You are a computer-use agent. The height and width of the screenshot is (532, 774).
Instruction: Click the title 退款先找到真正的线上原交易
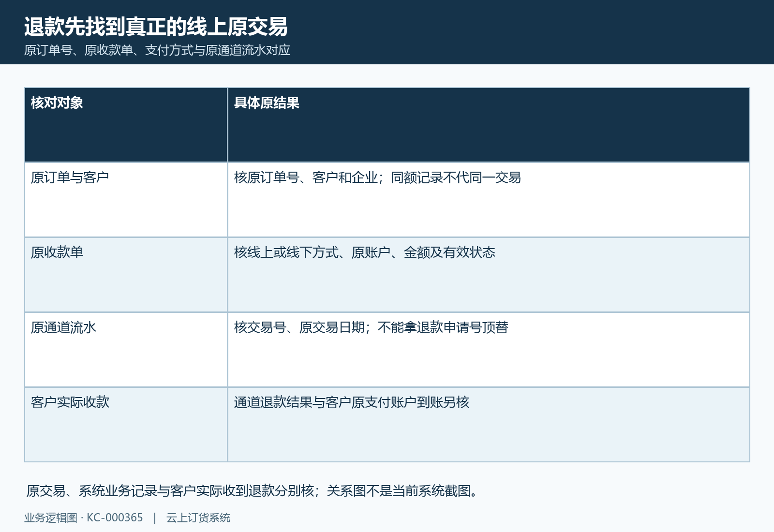[x=156, y=27]
